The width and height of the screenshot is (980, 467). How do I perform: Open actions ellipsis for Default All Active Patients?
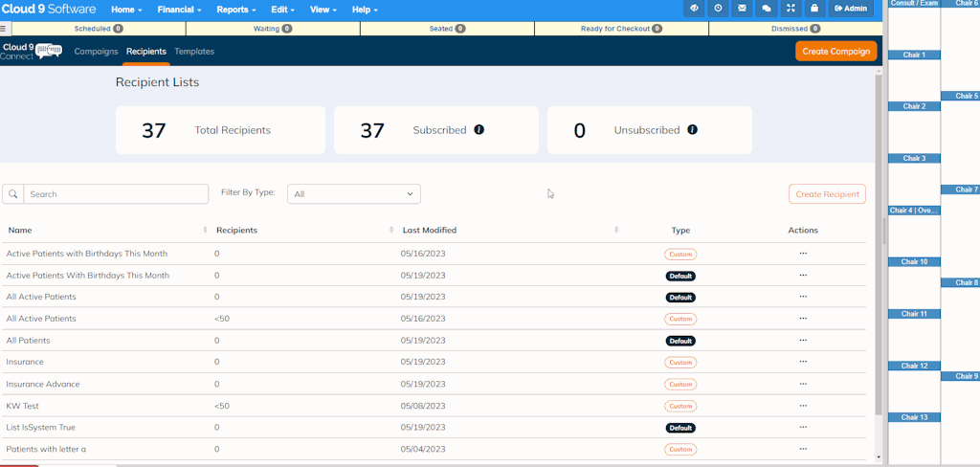[x=803, y=297]
